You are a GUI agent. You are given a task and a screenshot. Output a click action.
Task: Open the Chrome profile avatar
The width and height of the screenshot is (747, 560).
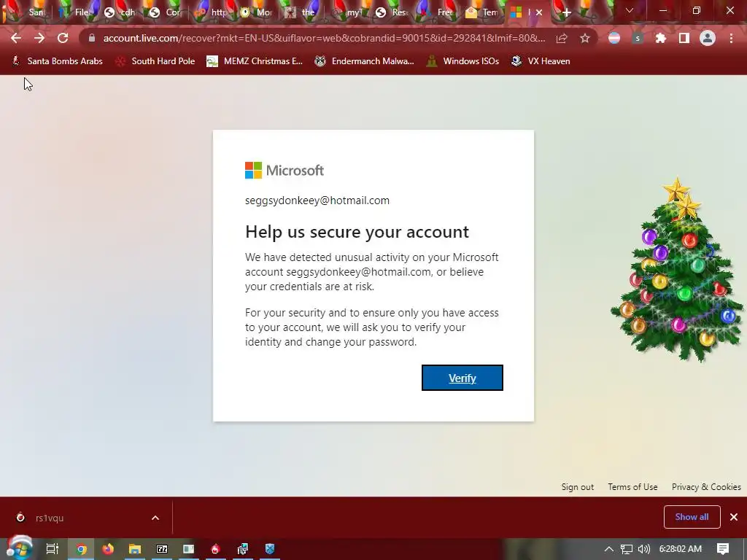pyautogui.click(x=708, y=38)
